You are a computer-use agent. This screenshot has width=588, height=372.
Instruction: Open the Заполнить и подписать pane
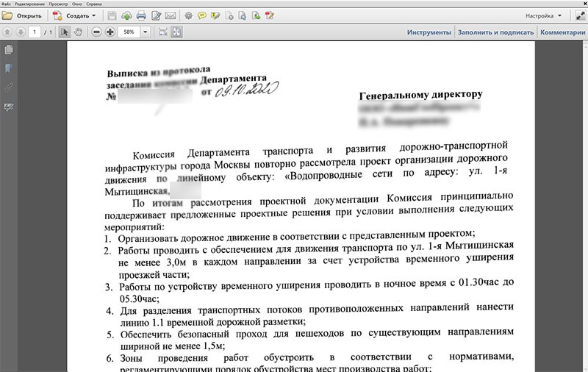click(495, 32)
